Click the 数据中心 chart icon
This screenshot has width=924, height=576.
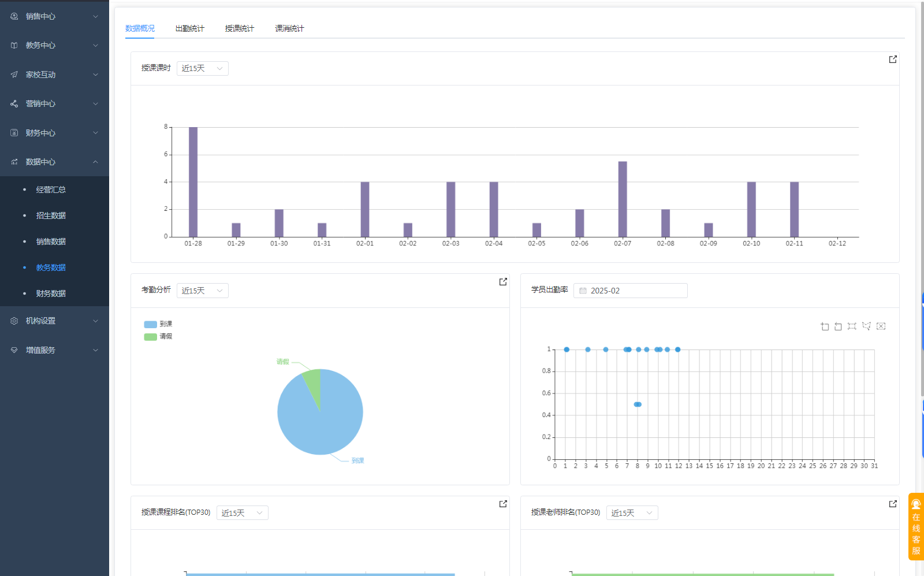click(14, 162)
